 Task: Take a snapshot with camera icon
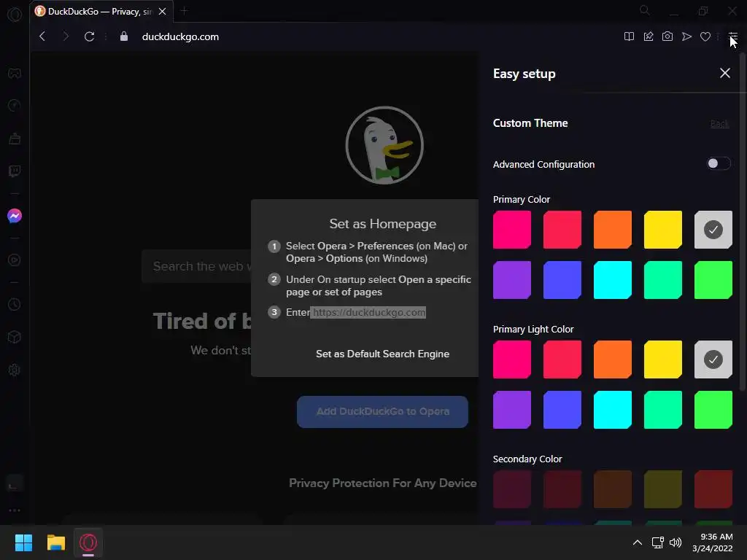(x=667, y=36)
